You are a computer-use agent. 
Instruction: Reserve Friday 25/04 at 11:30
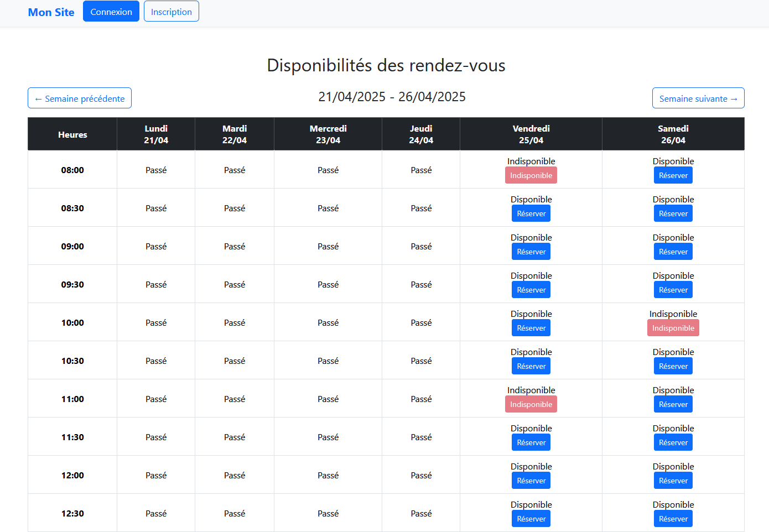tap(531, 442)
